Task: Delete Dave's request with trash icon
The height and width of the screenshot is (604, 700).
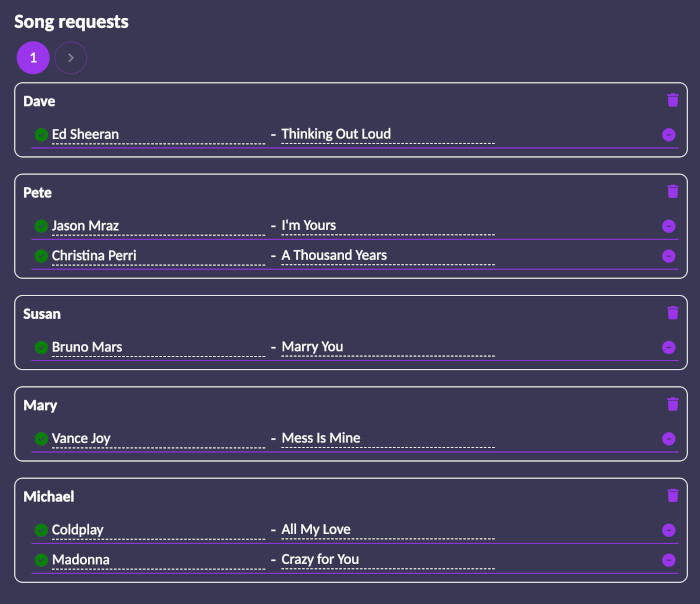Action: (673, 100)
